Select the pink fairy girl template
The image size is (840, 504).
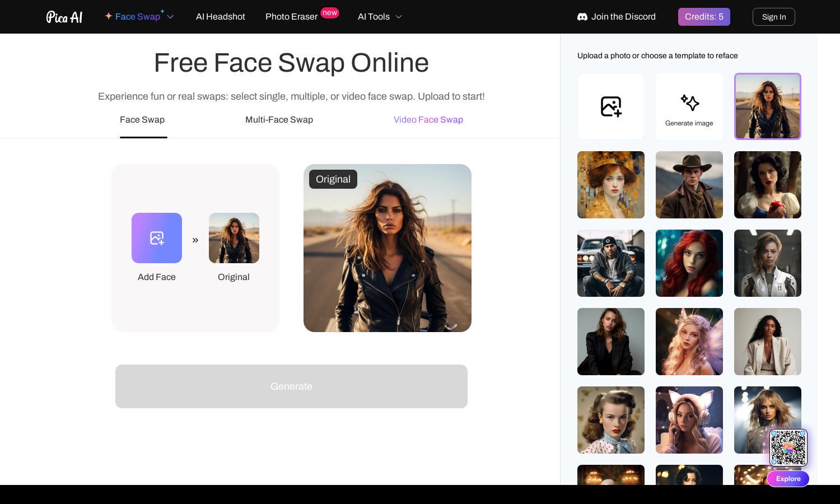point(689,342)
